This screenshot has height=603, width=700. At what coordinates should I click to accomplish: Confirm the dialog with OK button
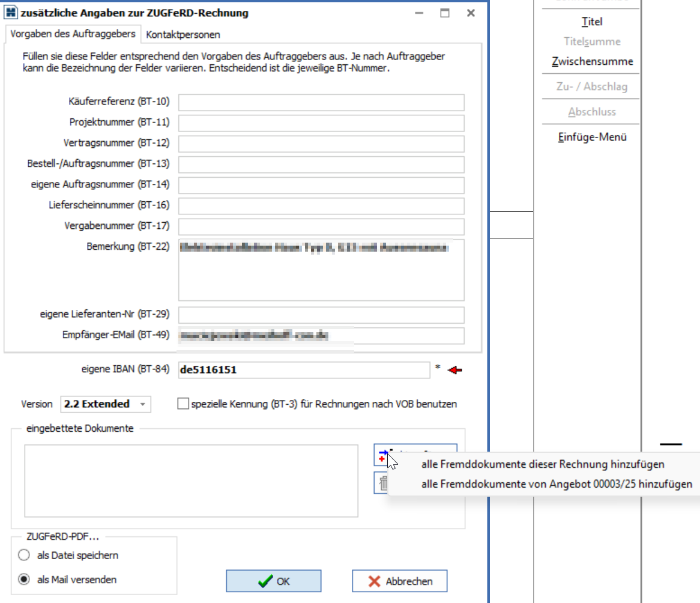(x=273, y=581)
